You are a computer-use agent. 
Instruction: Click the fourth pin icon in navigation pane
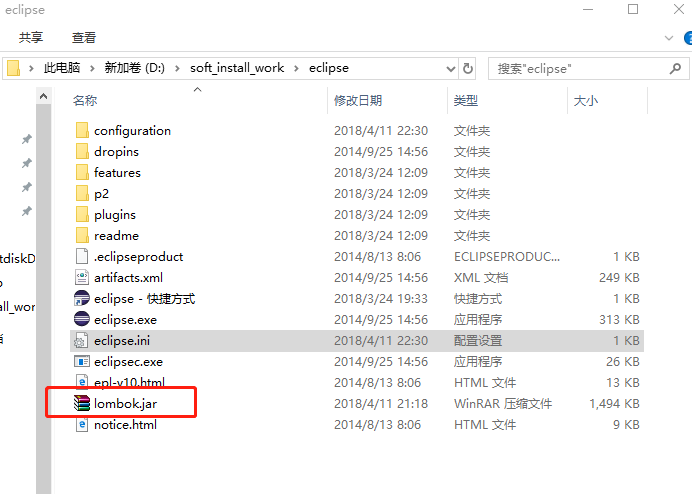[x=27, y=211]
